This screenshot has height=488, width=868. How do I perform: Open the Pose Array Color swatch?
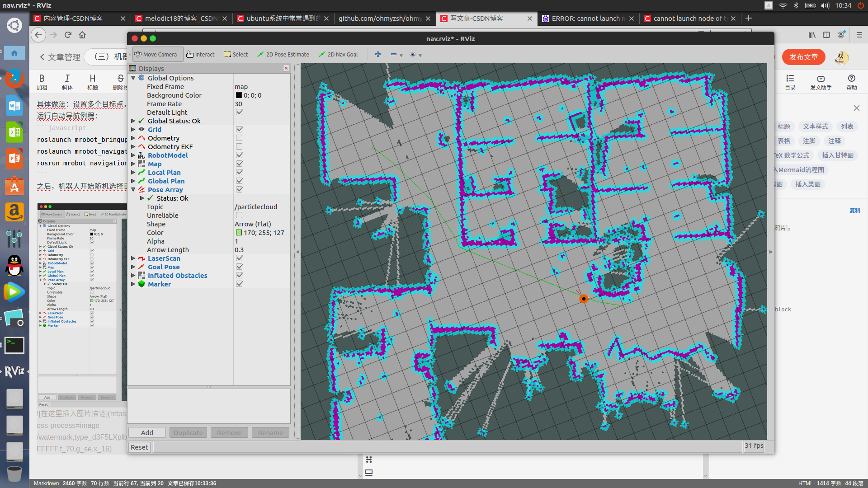tap(239, 232)
